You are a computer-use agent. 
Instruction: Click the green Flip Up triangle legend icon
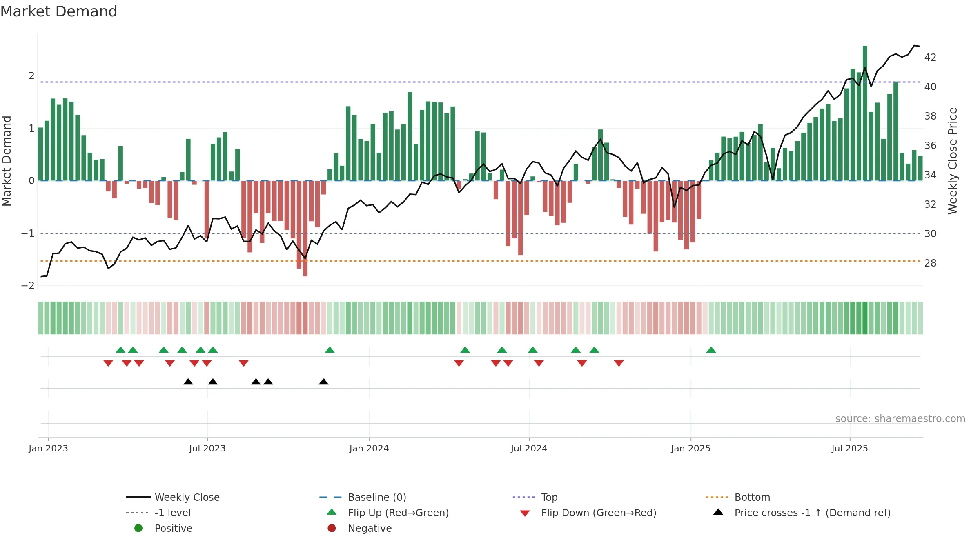332,512
